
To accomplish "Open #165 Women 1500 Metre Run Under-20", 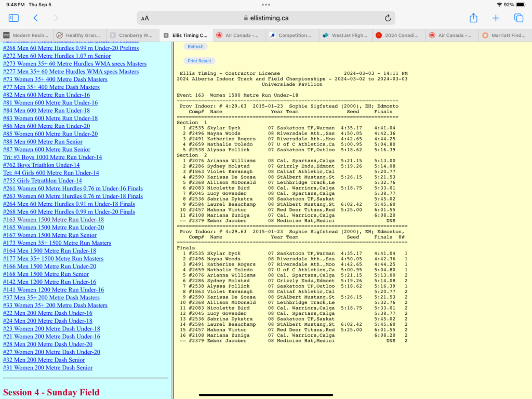I will coord(54,228).
